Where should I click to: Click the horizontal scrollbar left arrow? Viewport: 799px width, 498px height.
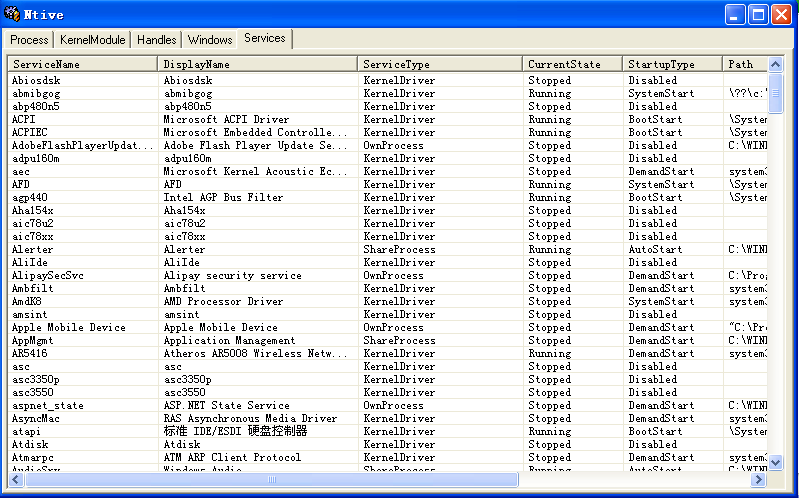point(16,479)
